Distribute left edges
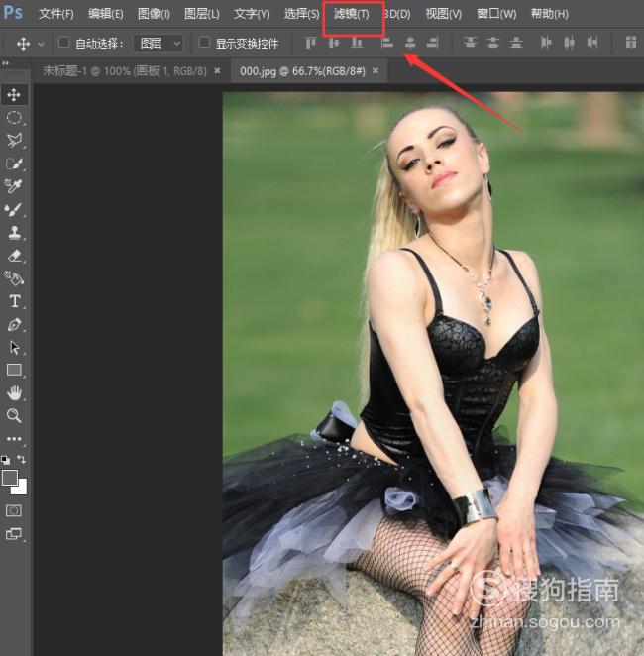 click(546, 43)
